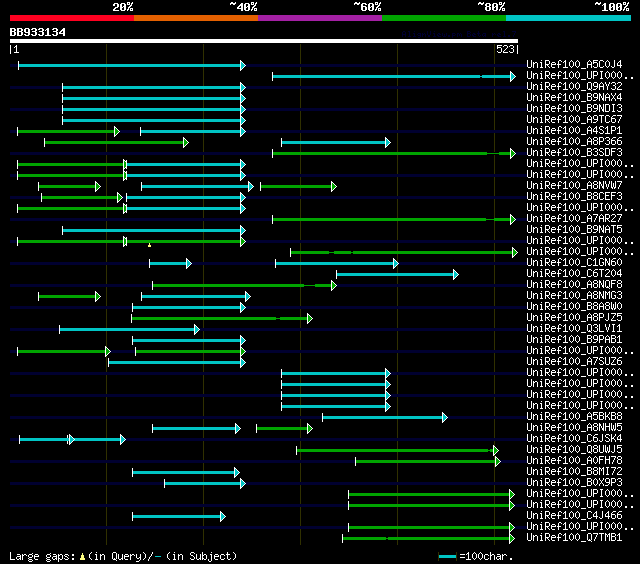Image resolution: width=640 pixels, height=564 pixels.
Task: Click the cyan alignment bar in B0X9P3 row
Action: pyautogui.click(x=205, y=484)
